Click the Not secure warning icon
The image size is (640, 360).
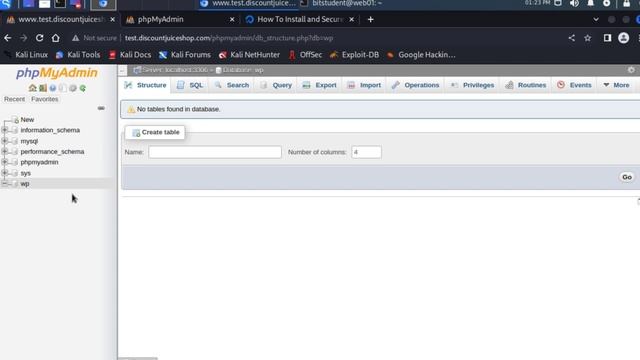click(x=76, y=38)
